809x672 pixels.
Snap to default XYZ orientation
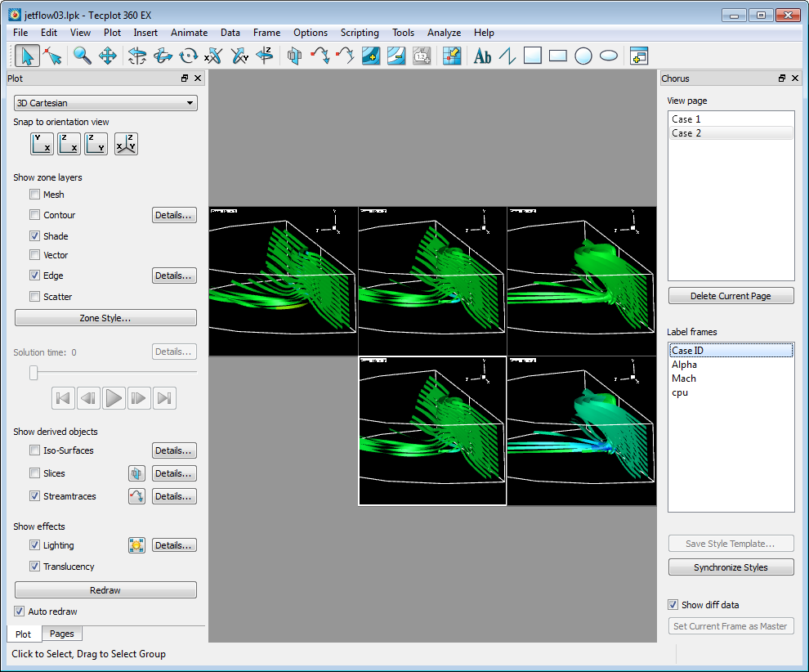coord(126,144)
